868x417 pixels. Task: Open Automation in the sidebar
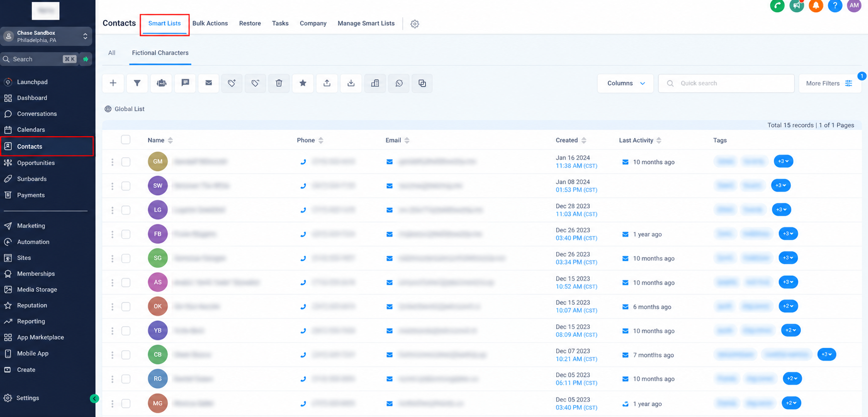click(x=33, y=242)
